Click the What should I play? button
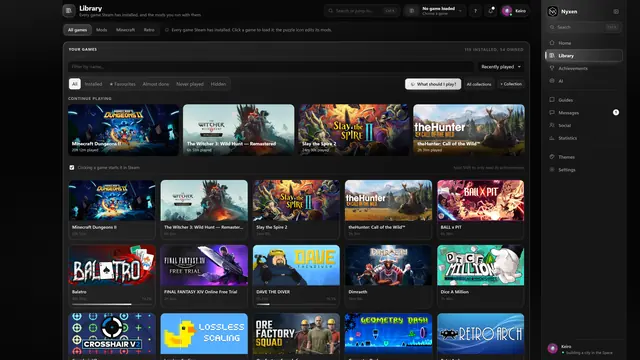The width and height of the screenshot is (640, 360). [x=433, y=84]
